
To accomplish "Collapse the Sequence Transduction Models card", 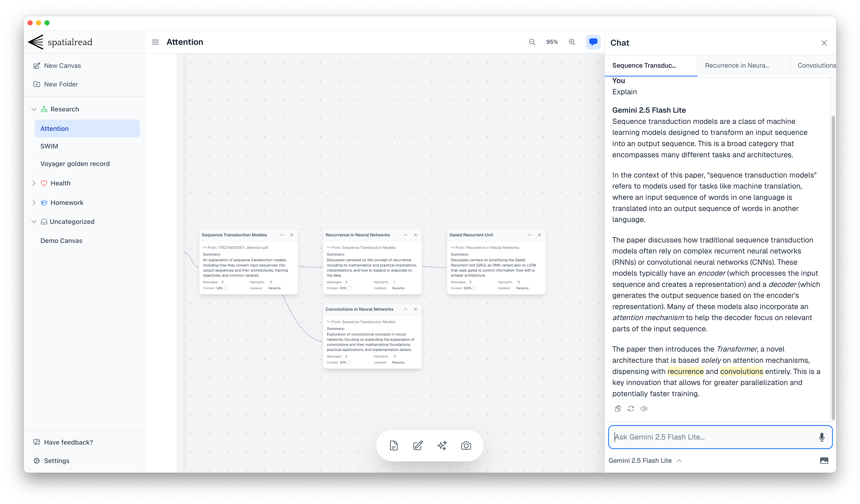I will [281, 235].
